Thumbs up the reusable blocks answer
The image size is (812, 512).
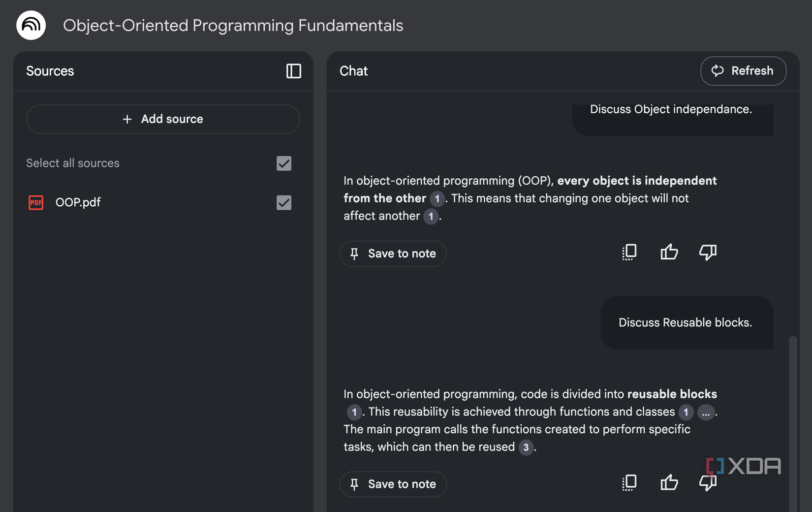pos(669,483)
